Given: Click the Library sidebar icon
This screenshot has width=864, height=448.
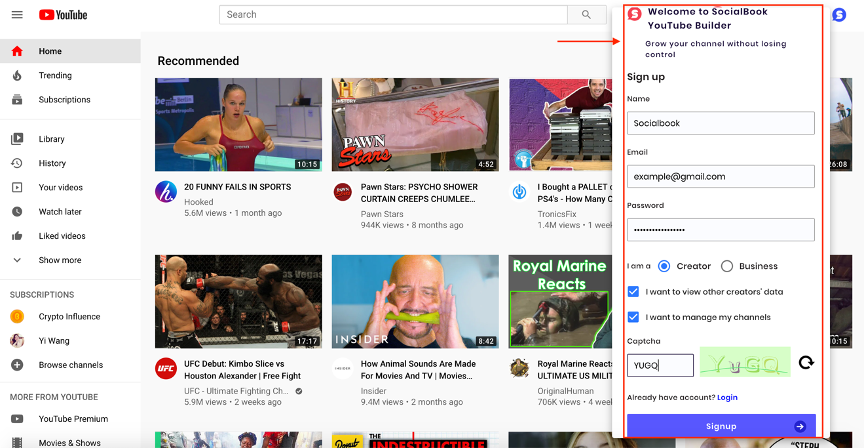Looking at the screenshot, I should tap(17, 139).
